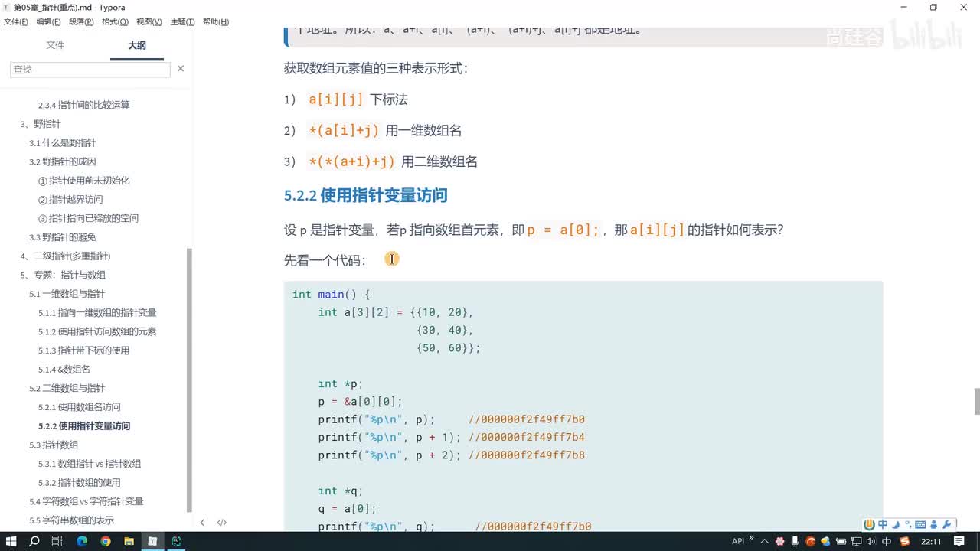
Task: Click the battery tray icon
Action: pyautogui.click(x=841, y=541)
